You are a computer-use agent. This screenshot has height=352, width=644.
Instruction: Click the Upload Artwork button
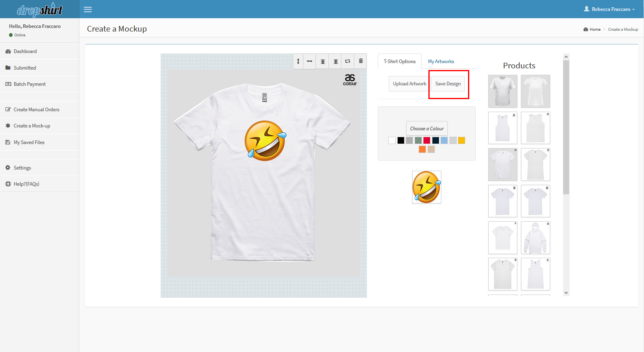point(409,84)
